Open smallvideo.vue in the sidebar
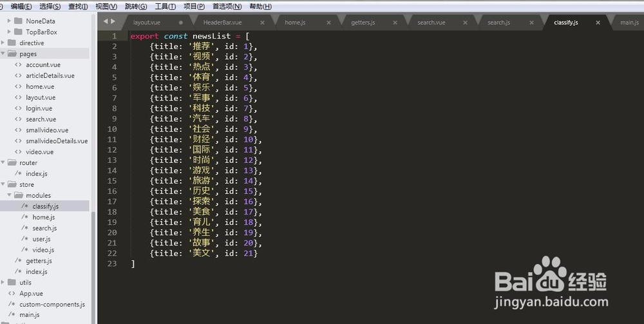Viewport: 644px width, 324px height. 47,129
